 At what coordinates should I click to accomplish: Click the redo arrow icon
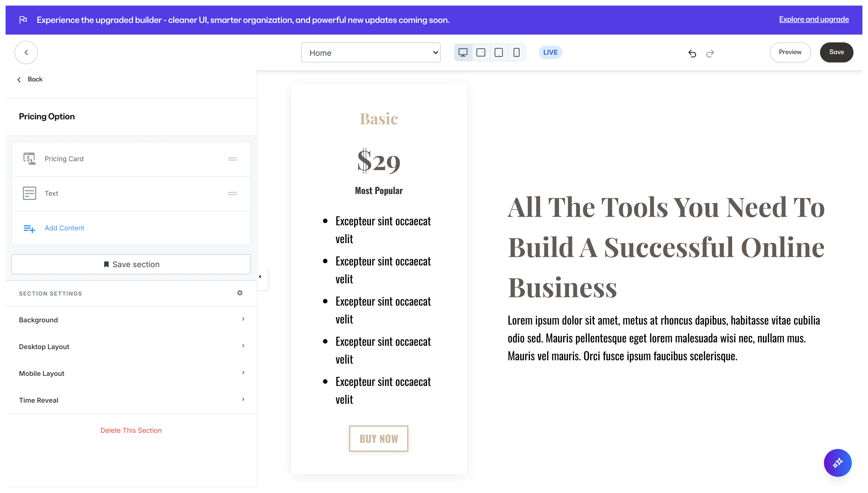(710, 53)
